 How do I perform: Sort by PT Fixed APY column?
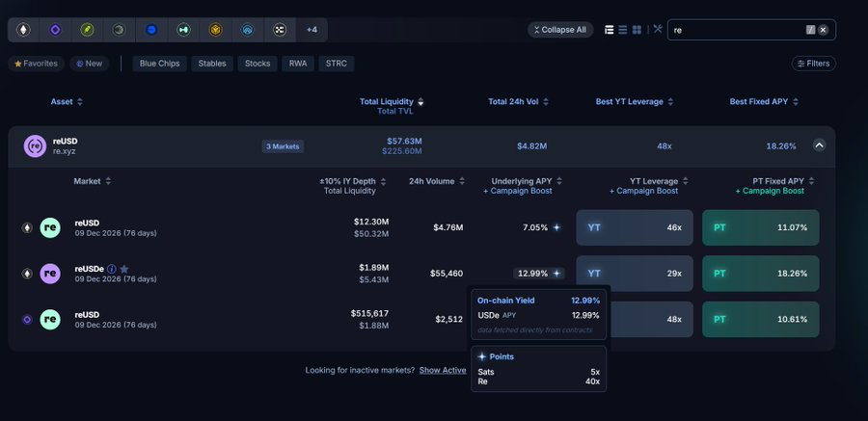click(783, 181)
